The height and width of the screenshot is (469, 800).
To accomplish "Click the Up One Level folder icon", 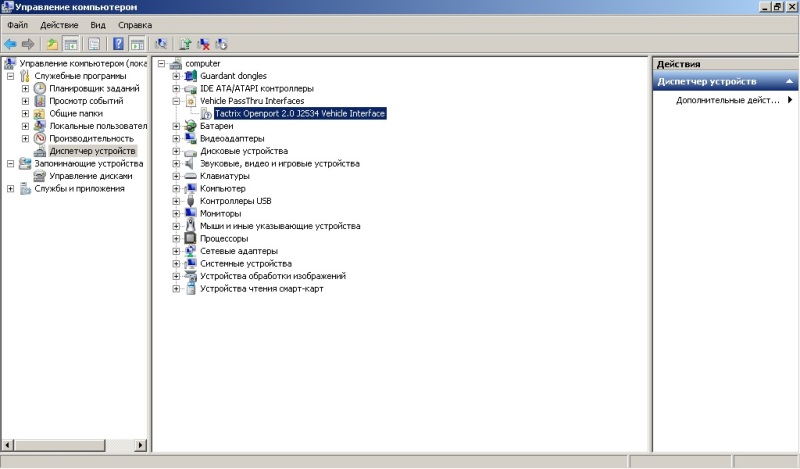I will click(x=52, y=44).
